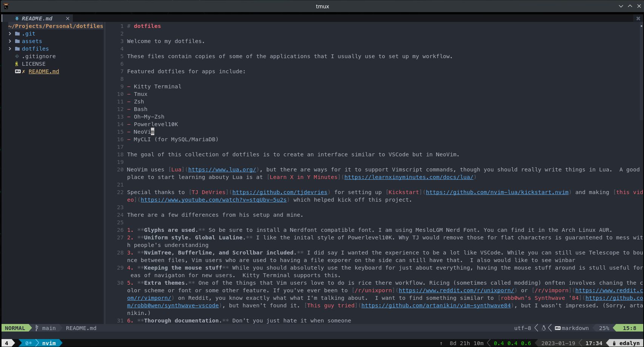Image resolution: width=644 pixels, height=347 pixels.
Task: Click the bold Glyphs are used text
Action: [171, 230]
